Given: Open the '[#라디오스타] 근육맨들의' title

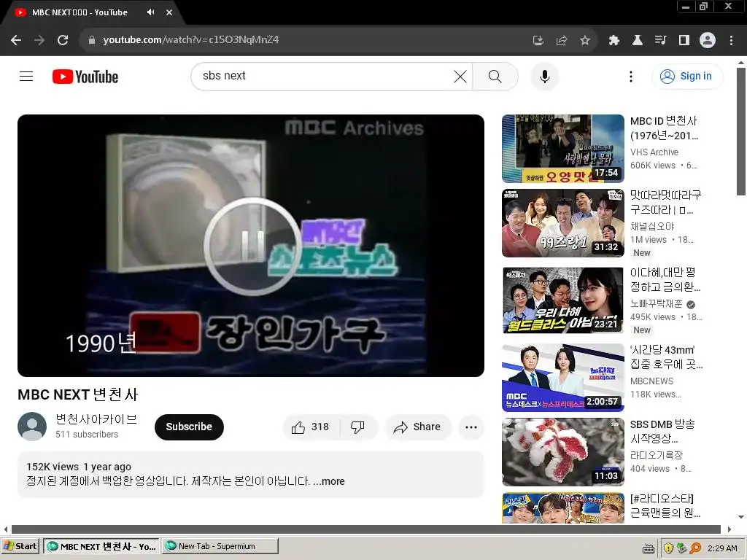Looking at the screenshot, I should 665,506.
